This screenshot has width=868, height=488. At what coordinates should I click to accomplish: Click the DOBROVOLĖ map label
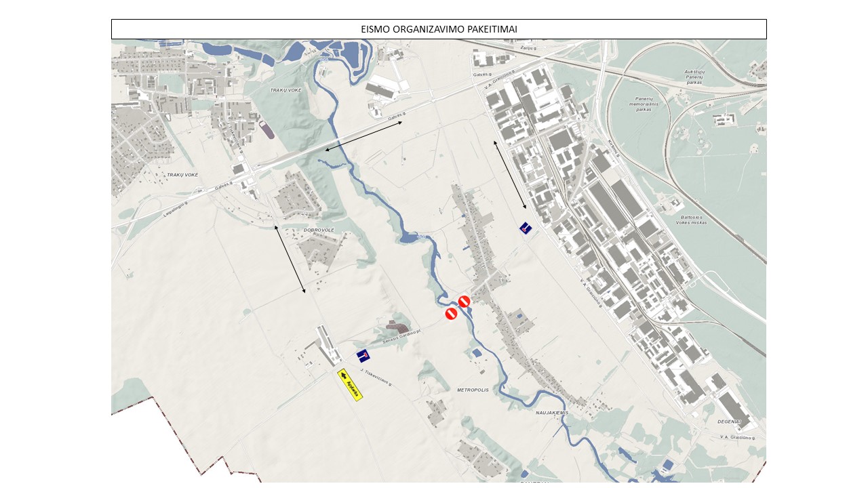coord(319,230)
